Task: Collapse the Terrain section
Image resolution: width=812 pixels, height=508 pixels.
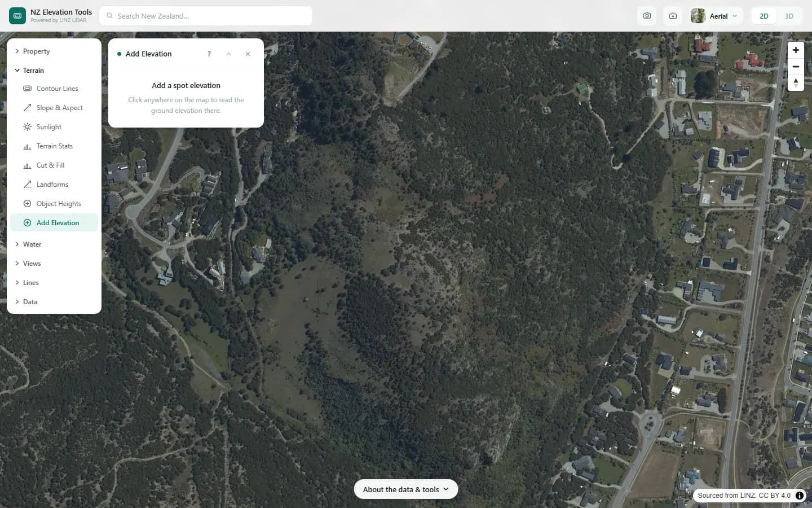Action: (x=54, y=71)
